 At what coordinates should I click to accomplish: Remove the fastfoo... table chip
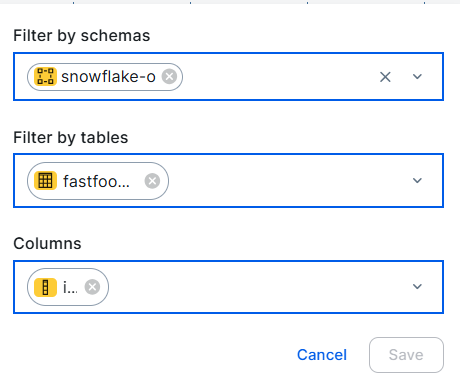pos(152,181)
